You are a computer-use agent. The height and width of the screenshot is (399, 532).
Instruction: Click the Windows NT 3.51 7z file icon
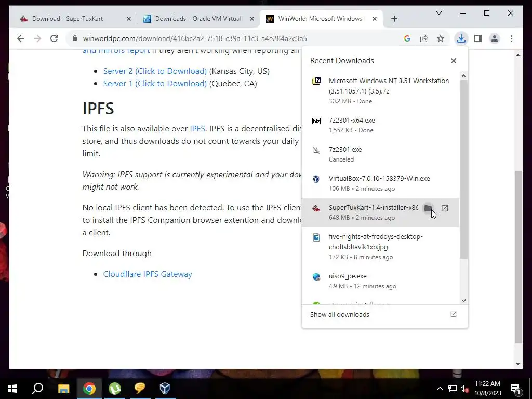pyautogui.click(x=316, y=81)
